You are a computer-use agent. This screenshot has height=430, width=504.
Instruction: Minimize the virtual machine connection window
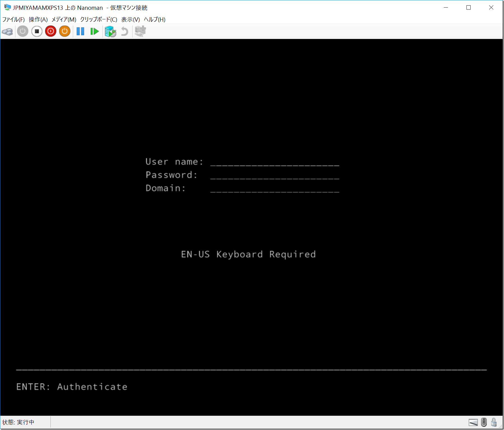pyautogui.click(x=446, y=8)
